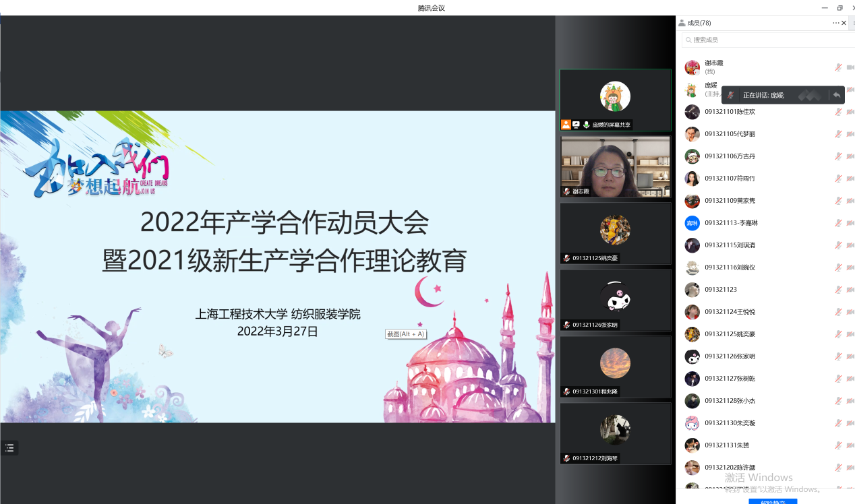Open the more options menu in members panel
Viewport: 855px width, 504px height.
[x=835, y=23]
